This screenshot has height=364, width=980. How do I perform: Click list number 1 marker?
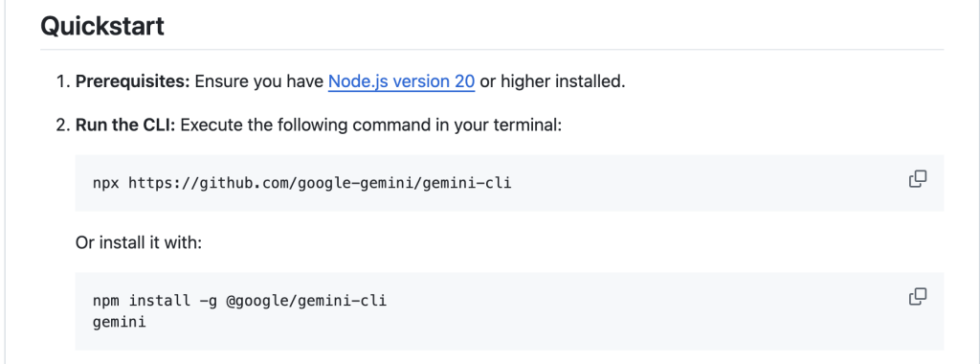[x=62, y=81]
